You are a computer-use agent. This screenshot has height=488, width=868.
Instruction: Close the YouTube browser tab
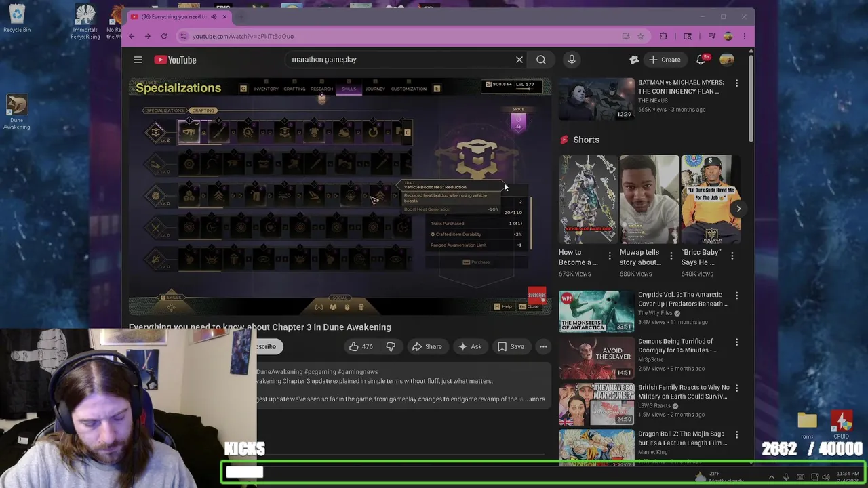coord(224,17)
